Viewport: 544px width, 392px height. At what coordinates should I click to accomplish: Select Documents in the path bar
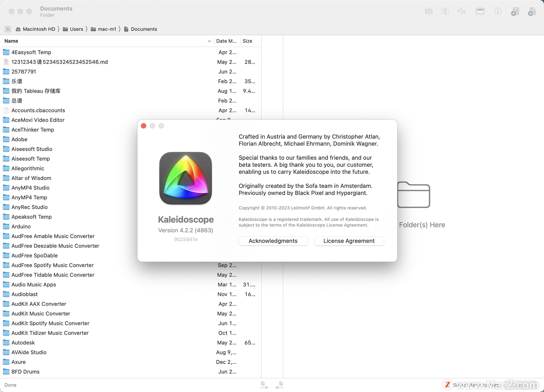click(x=141, y=29)
